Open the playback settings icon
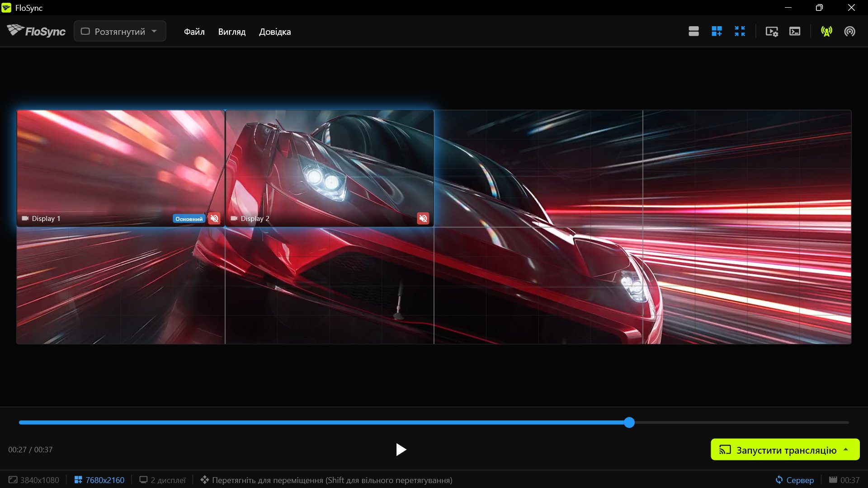 772,31
